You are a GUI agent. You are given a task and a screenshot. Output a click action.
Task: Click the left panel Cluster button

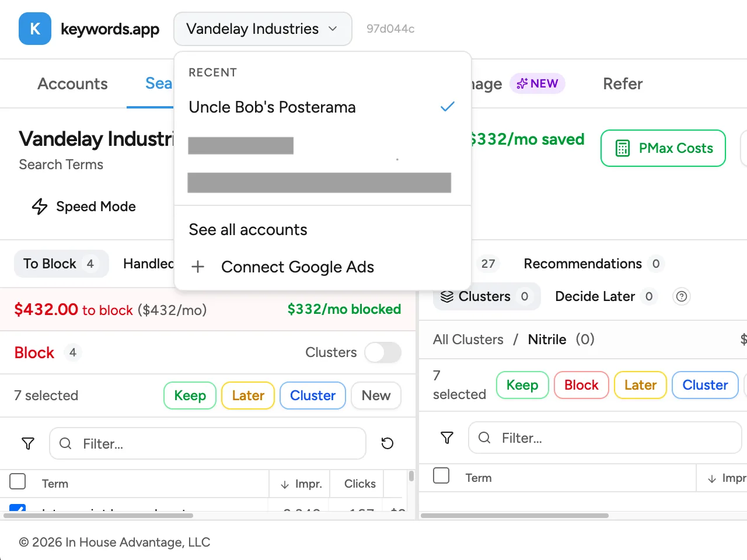[313, 395]
